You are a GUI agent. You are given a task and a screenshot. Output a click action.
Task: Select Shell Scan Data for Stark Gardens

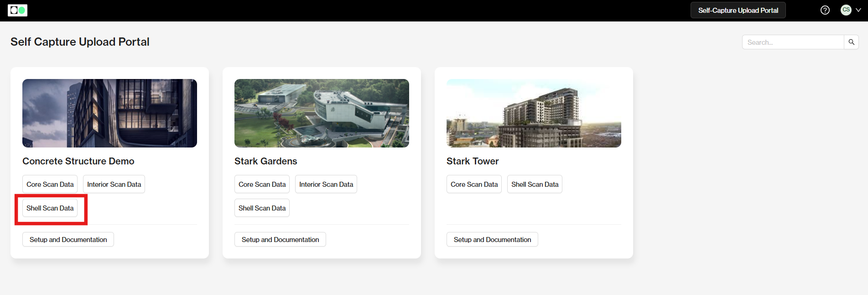(262, 208)
